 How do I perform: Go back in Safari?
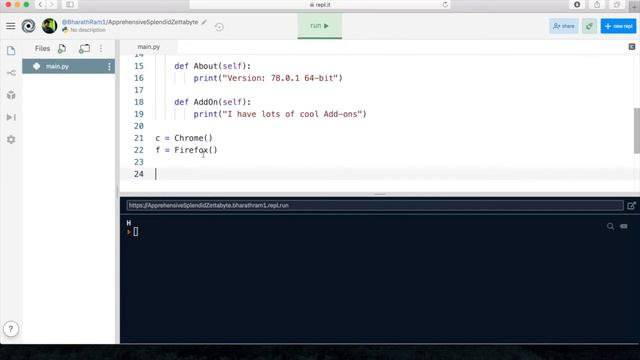point(40,4)
